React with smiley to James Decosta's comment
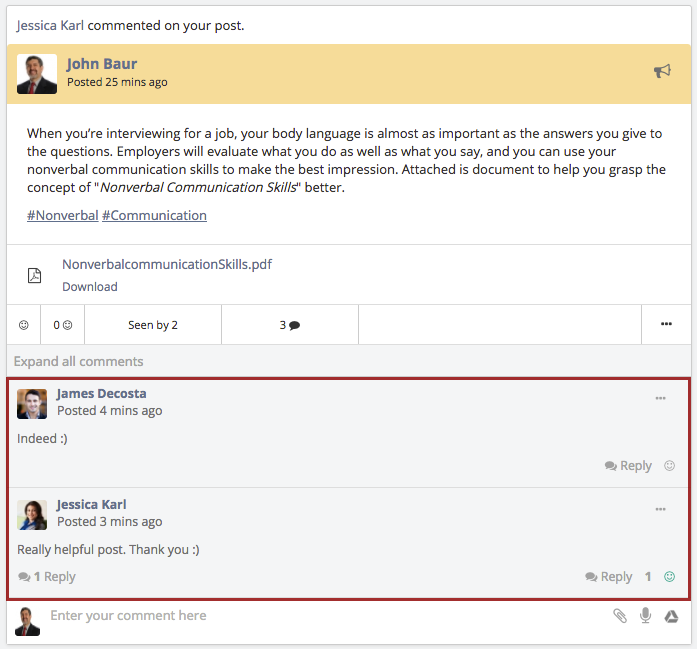Image resolution: width=697 pixels, height=649 pixels. click(669, 465)
